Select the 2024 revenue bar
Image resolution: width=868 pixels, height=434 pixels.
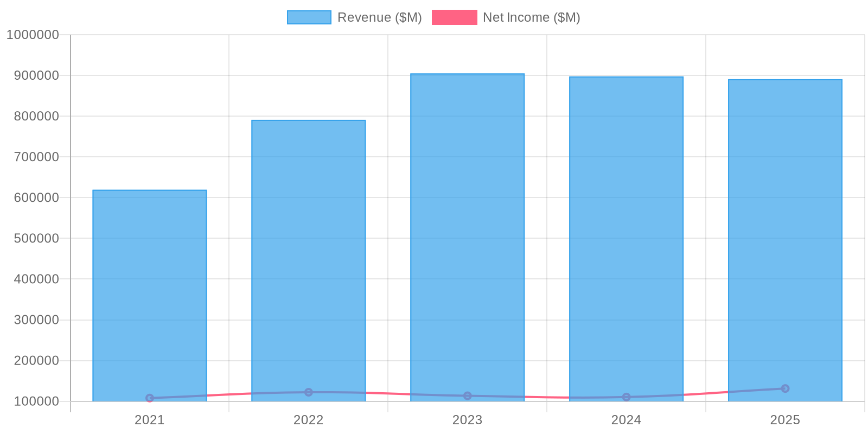click(626, 233)
